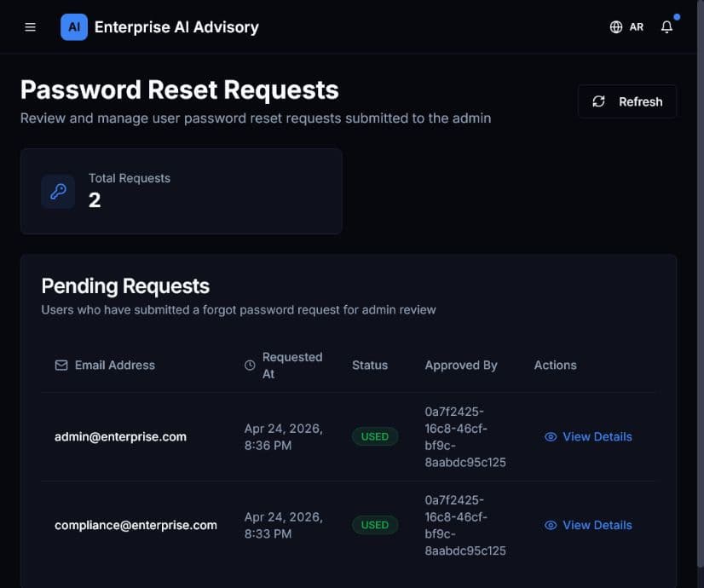The height and width of the screenshot is (588, 704).
Task: Click the Apr 24, 2026, 8:33 PM timestamp
Action: pos(283,525)
